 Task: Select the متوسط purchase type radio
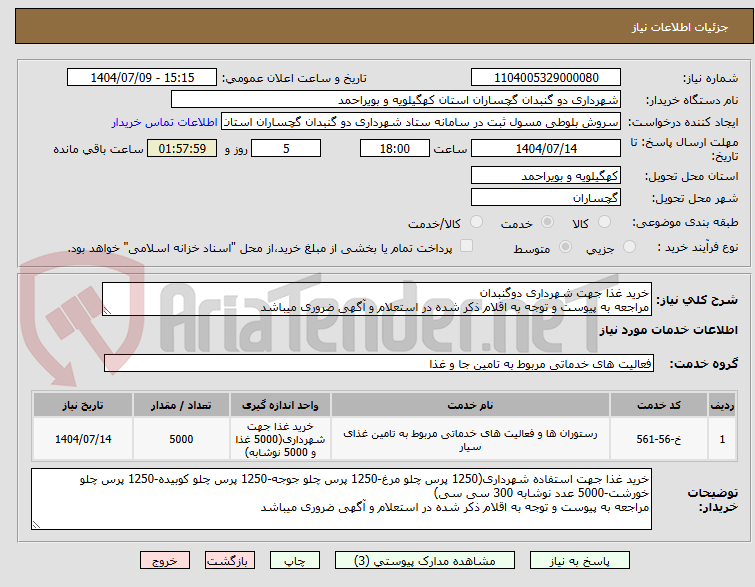(x=565, y=247)
